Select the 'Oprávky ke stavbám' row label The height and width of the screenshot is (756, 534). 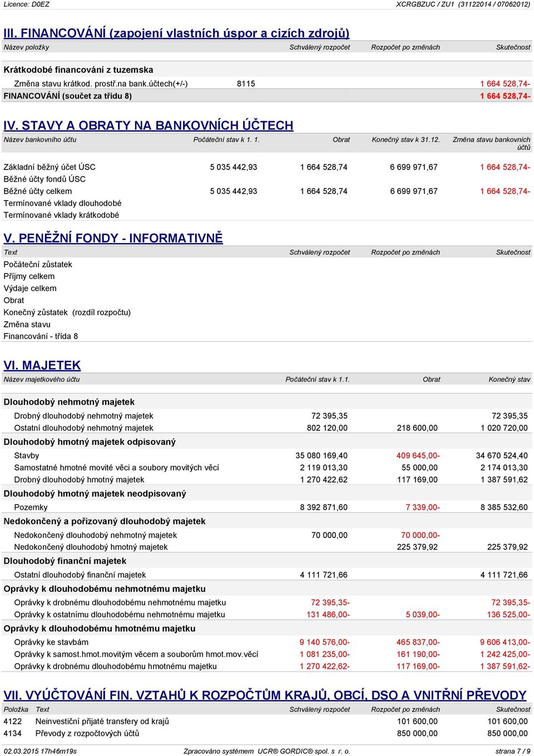click(x=51, y=643)
